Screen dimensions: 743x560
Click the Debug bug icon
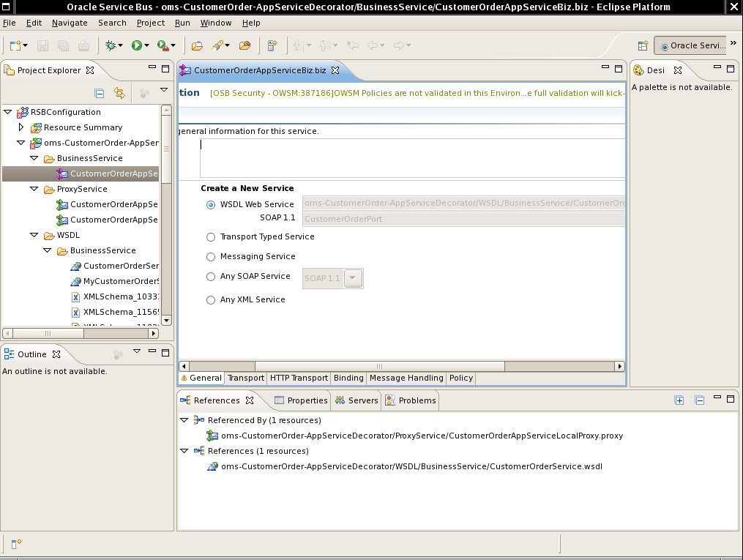(x=111, y=45)
